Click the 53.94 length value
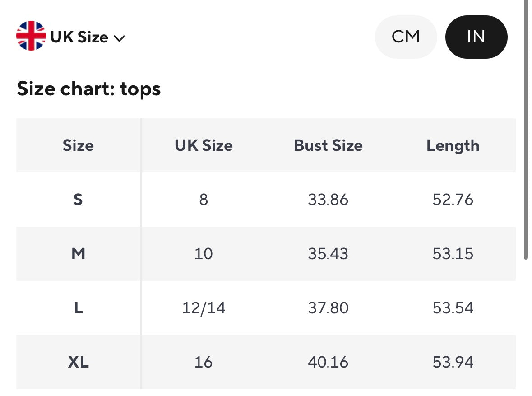The height and width of the screenshot is (396, 532). (x=453, y=362)
